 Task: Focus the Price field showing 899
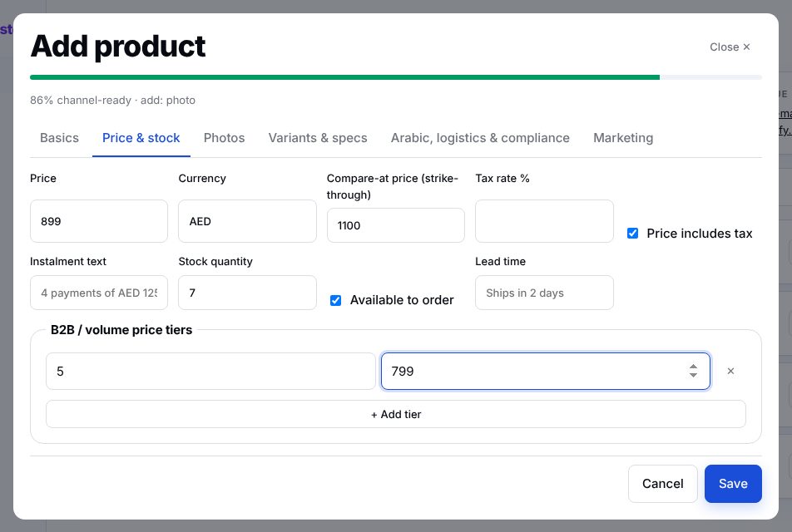click(99, 221)
